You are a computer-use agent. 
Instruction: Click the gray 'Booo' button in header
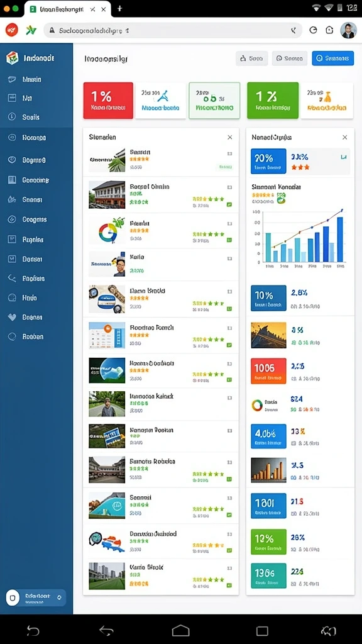[x=251, y=58]
